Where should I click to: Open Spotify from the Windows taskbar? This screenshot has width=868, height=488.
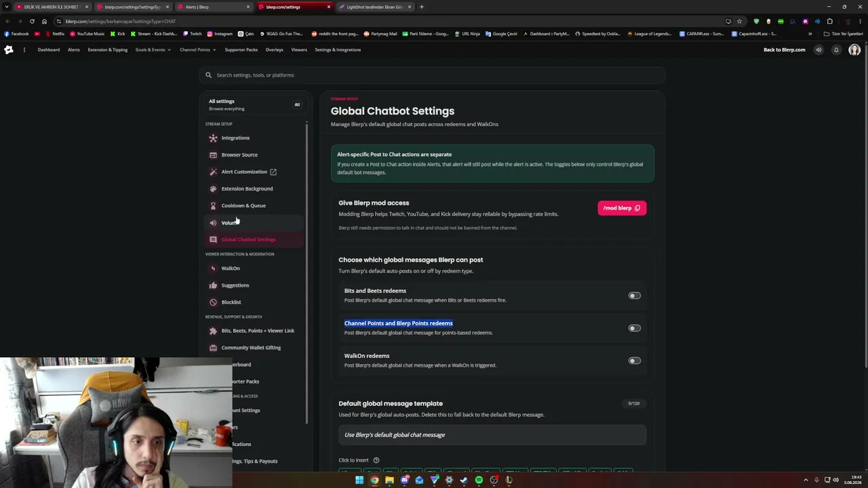(479, 481)
